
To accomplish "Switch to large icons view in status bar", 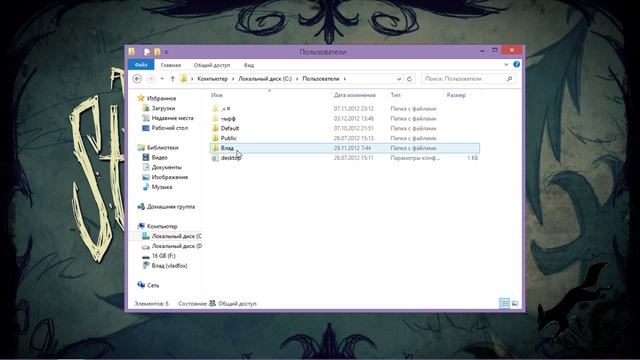I will click(515, 303).
